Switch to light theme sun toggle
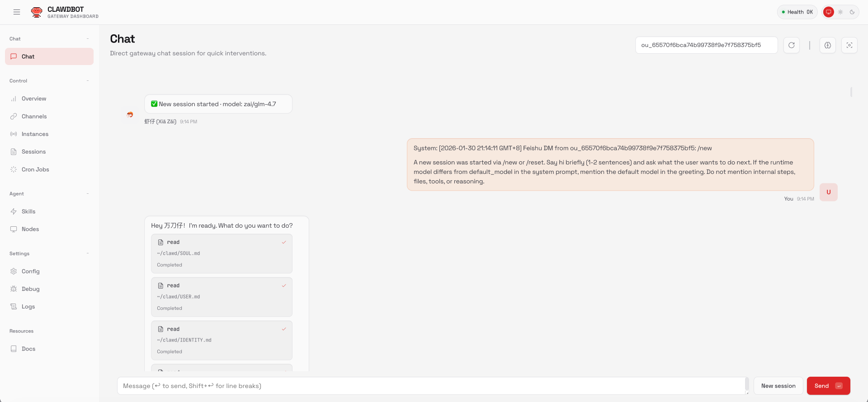This screenshot has width=868, height=402. pyautogui.click(x=840, y=12)
